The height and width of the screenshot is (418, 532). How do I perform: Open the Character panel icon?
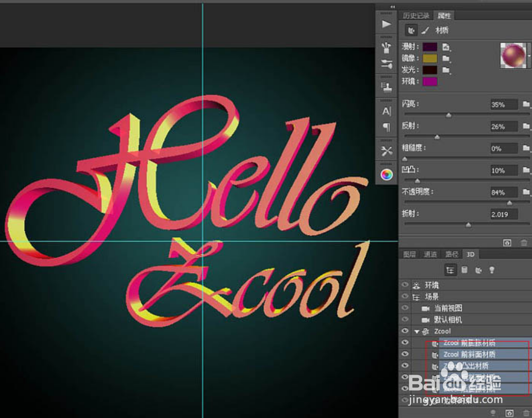[x=386, y=111]
